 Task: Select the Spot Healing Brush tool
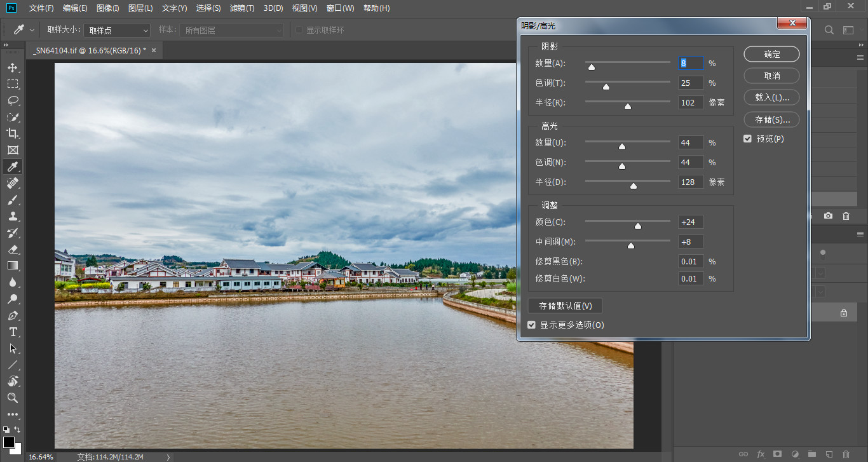[13, 183]
